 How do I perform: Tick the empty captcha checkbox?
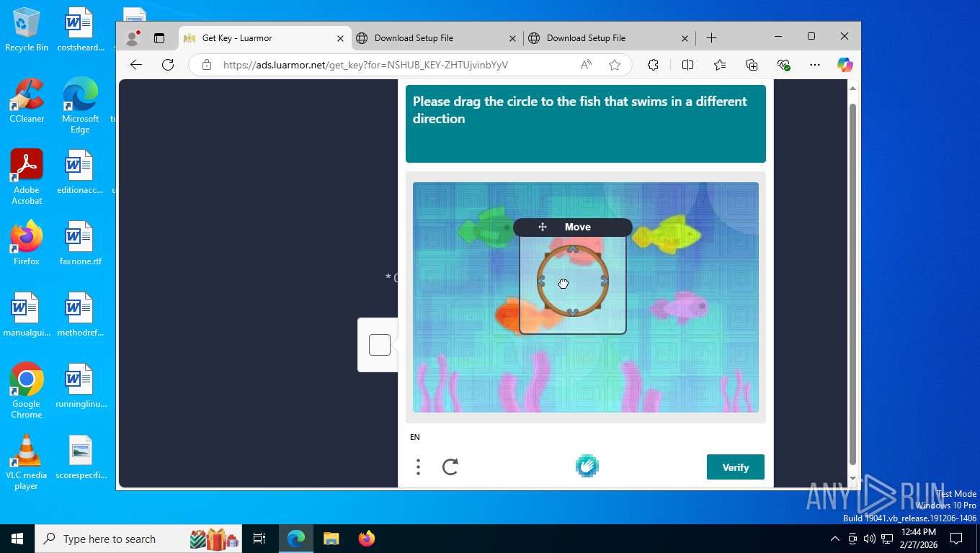point(380,345)
